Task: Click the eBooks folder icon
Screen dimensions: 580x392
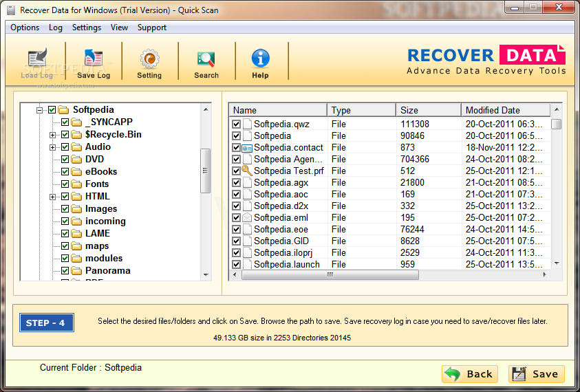Action: 76,172
